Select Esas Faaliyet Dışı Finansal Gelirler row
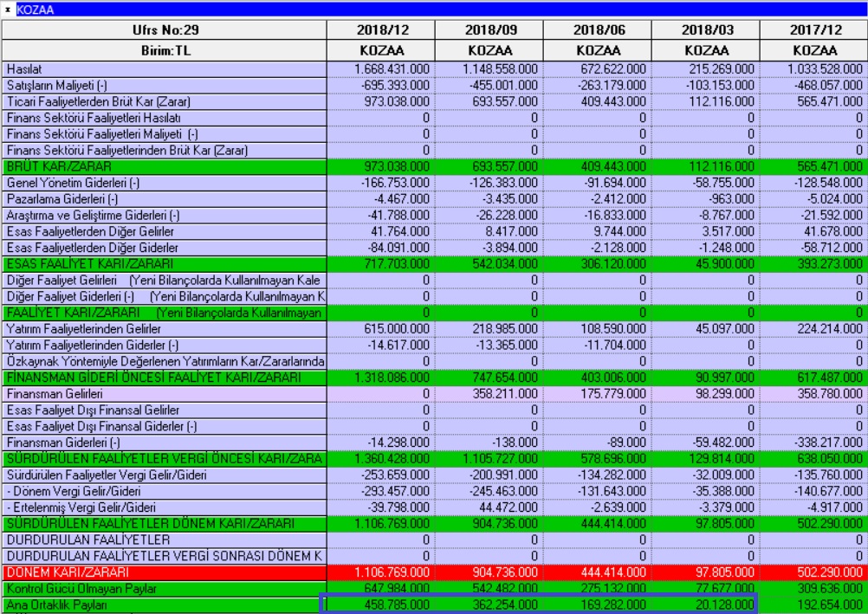 tap(165, 410)
